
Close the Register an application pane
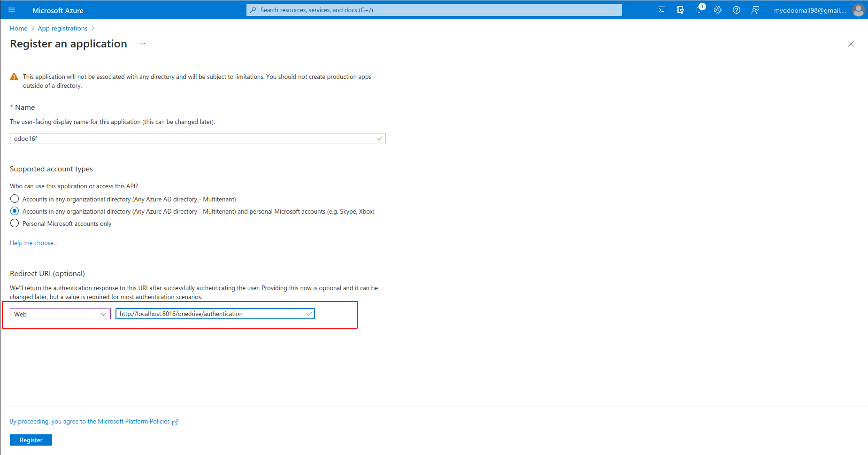[851, 44]
